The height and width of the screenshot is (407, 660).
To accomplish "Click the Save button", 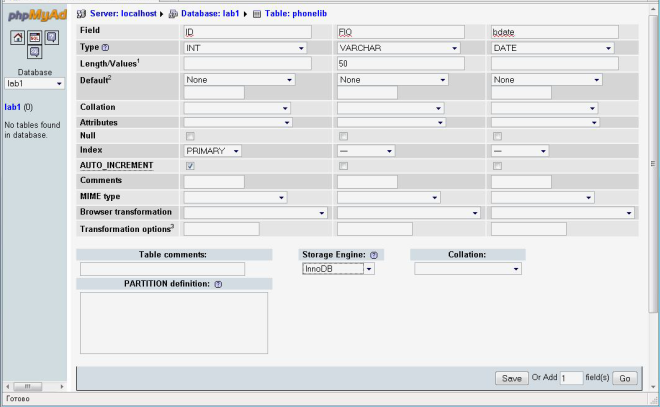I will coord(511,378).
